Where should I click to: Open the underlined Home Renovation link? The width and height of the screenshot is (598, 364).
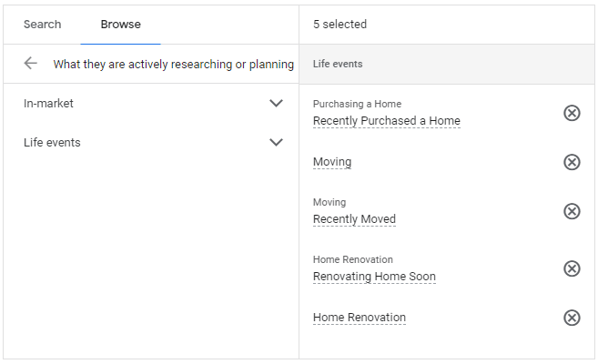point(359,318)
